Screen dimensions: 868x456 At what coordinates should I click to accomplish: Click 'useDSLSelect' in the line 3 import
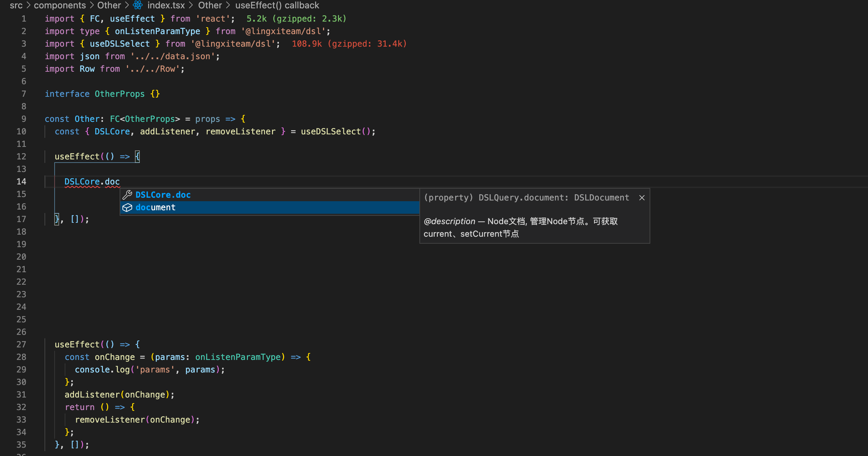[120, 44]
